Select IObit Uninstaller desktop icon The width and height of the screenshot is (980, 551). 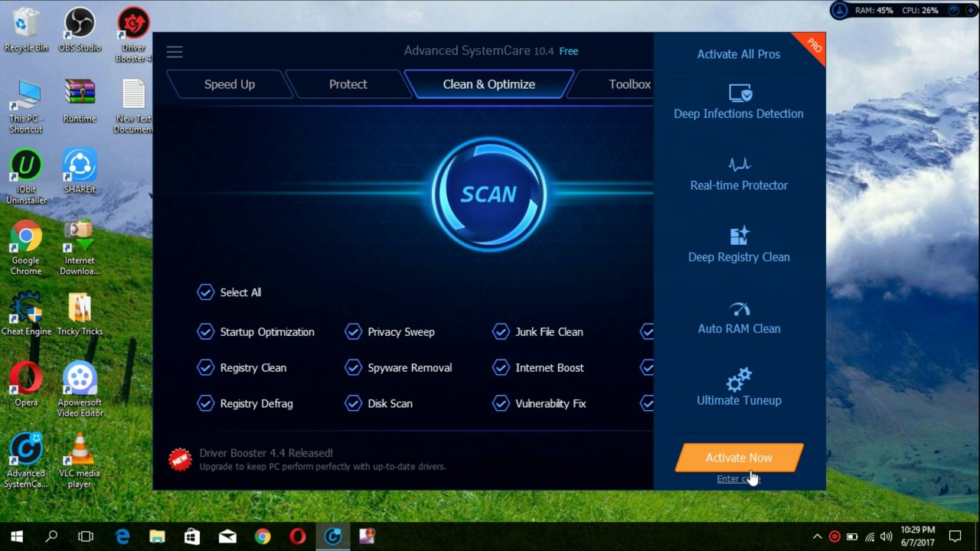[x=26, y=178]
